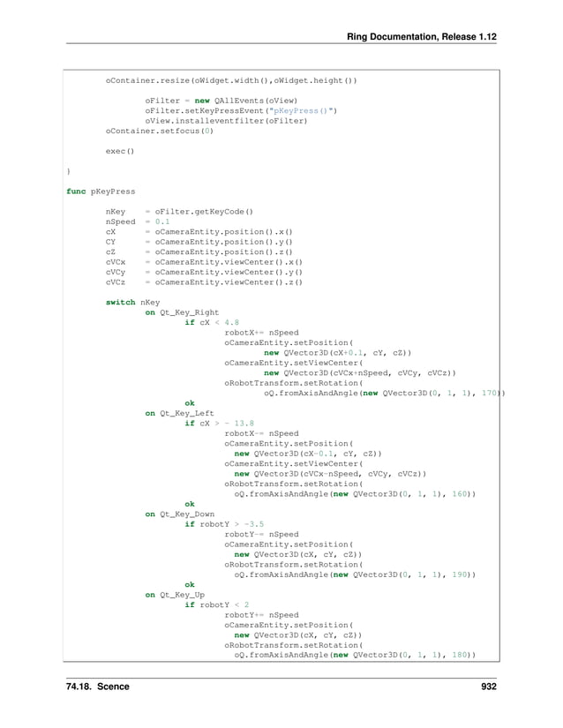This screenshot has width=563, height=728.
Task: Click the fromAxisAndAngle line ending in 170
Action: click(385, 394)
